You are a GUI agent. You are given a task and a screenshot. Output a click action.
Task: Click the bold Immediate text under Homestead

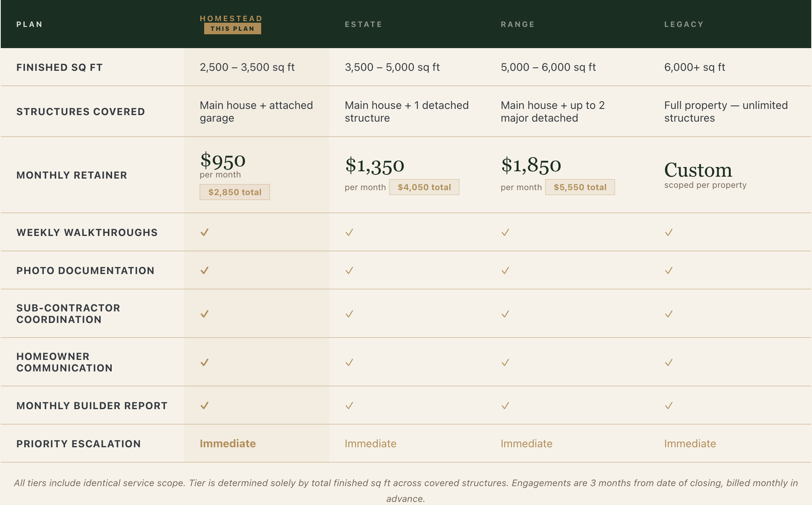pos(228,443)
